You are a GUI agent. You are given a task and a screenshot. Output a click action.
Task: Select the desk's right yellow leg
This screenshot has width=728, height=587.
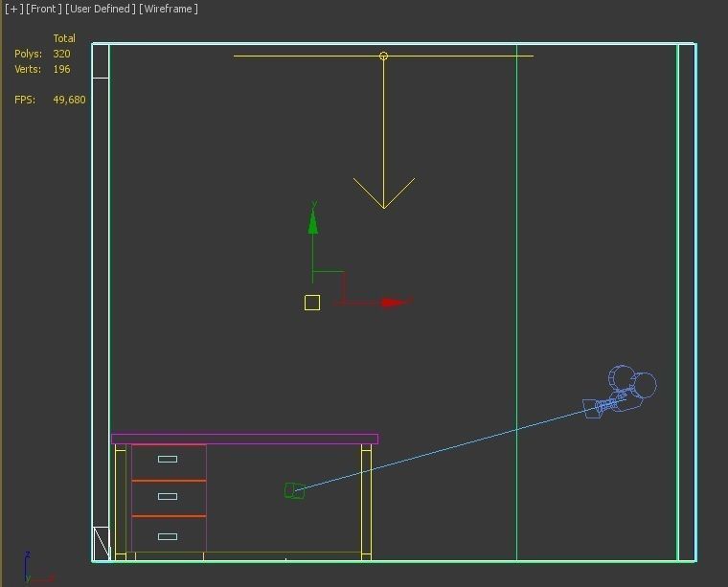[366, 502]
